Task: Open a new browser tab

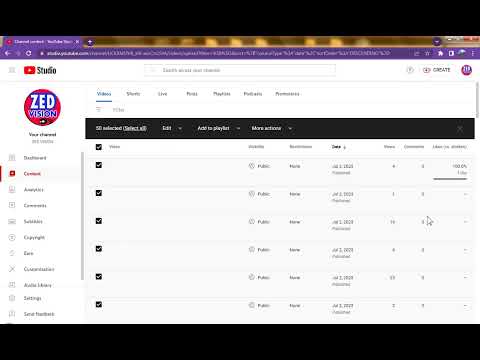Action: 90,42
